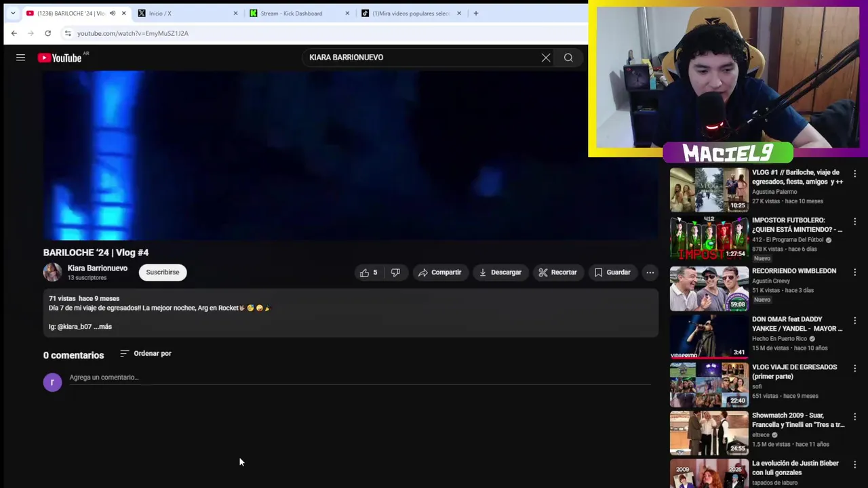Open Kiara Barrionuevo channel avatar
This screenshot has height=488, width=868.
click(52, 272)
